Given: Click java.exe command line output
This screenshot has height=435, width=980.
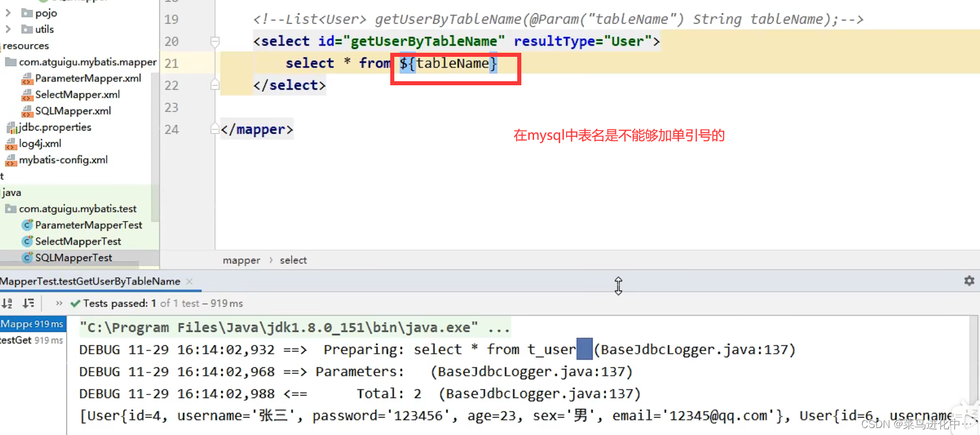Looking at the screenshot, I should [295, 328].
